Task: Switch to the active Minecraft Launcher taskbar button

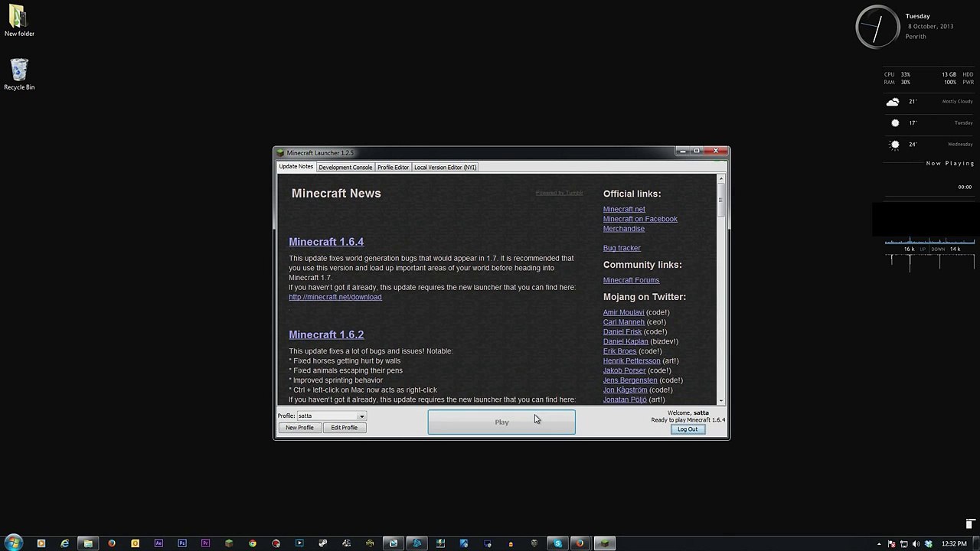Action: coord(604,543)
